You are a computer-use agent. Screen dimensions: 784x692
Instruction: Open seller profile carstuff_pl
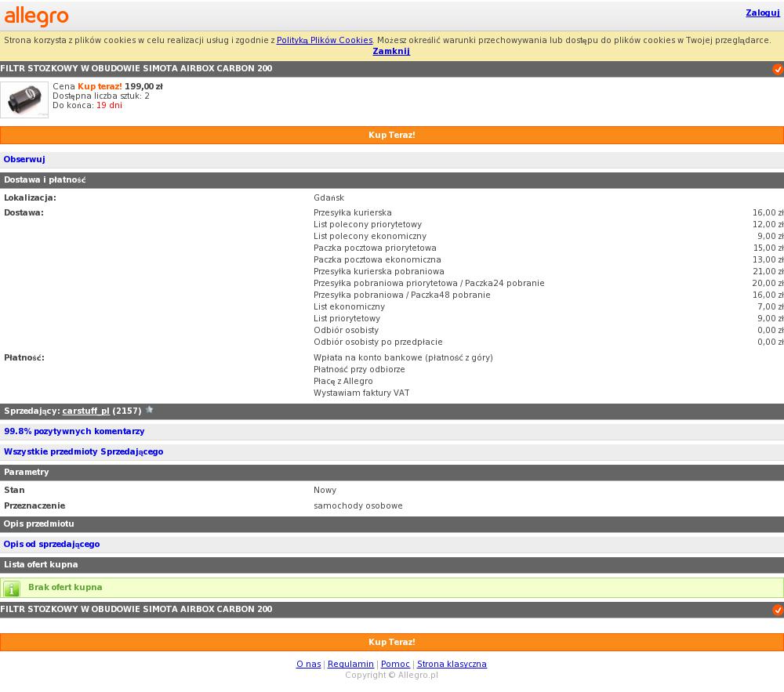click(85, 411)
